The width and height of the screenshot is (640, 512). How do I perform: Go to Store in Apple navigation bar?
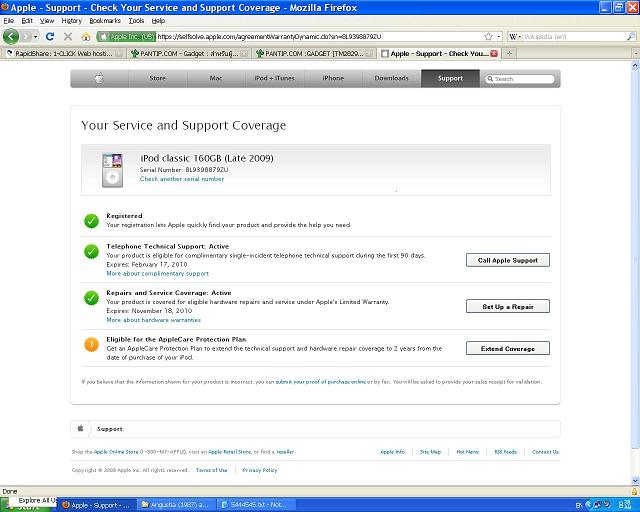[x=158, y=78]
